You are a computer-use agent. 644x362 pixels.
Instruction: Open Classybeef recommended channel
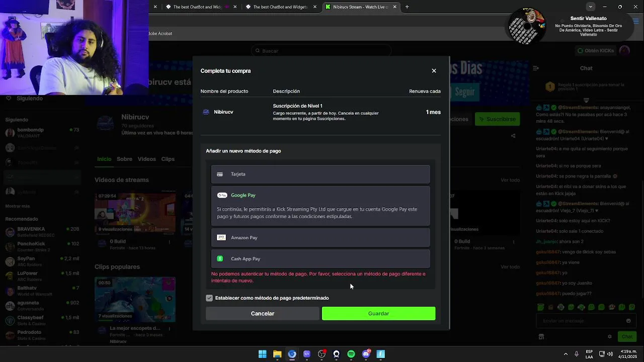[43, 320]
